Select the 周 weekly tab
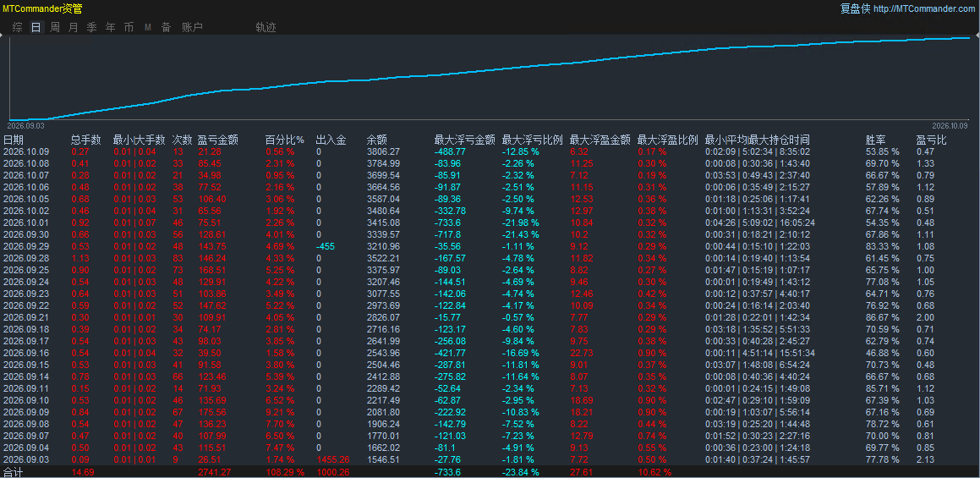The width and height of the screenshot is (980, 478). 55,27
